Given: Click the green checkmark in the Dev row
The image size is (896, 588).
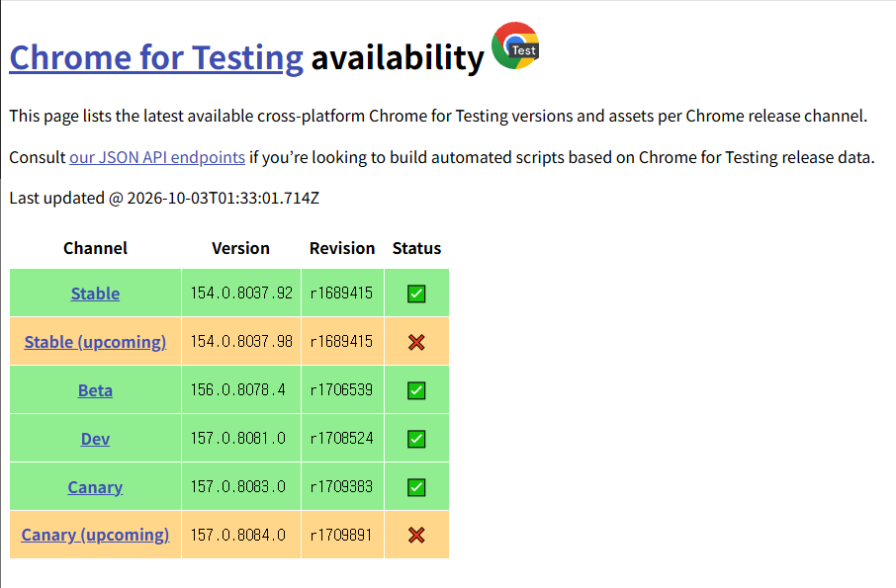Looking at the screenshot, I should [x=416, y=439].
